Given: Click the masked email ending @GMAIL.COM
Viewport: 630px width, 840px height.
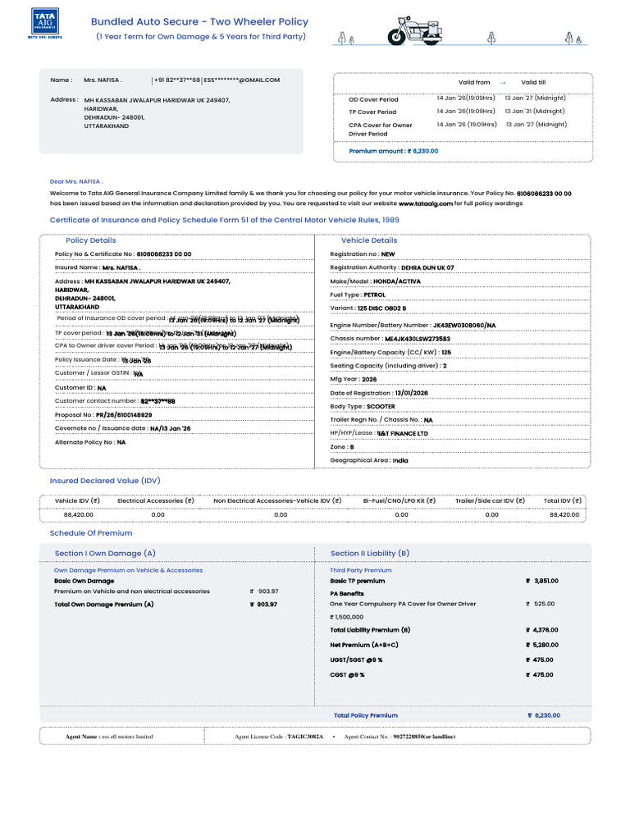Looking at the screenshot, I should point(242,80).
